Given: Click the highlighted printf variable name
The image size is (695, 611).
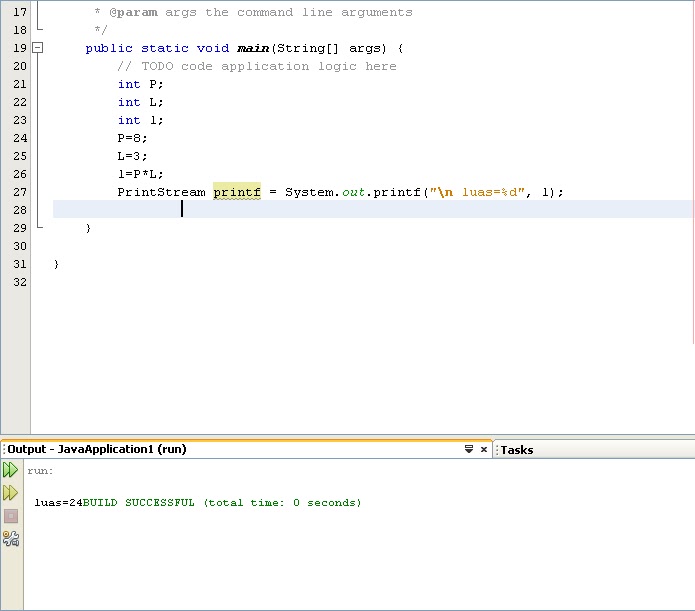Looking at the screenshot, I should pyautogui.click(x=237, y=192).
